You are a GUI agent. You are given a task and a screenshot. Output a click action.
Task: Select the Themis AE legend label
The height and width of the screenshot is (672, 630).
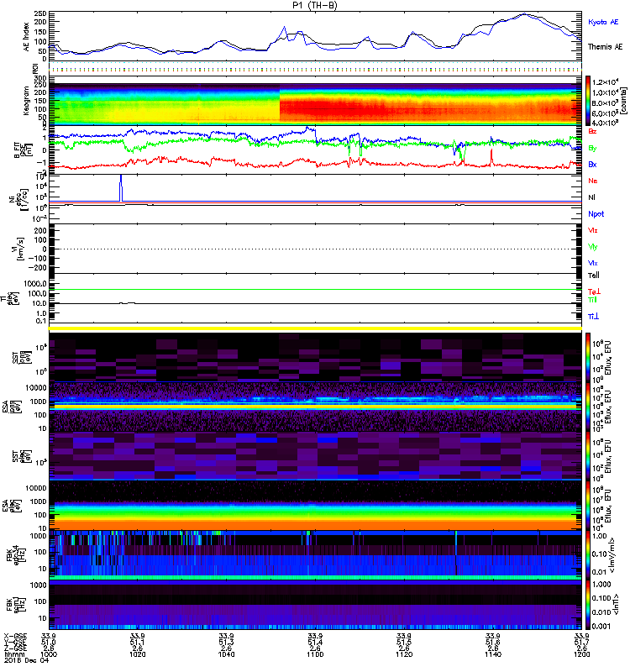[605, 47]
